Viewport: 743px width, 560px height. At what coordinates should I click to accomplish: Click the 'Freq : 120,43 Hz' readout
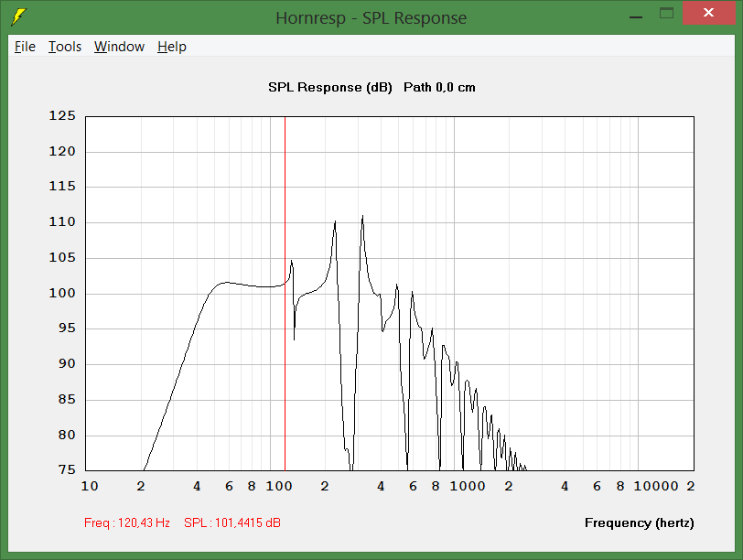(127, 522)
